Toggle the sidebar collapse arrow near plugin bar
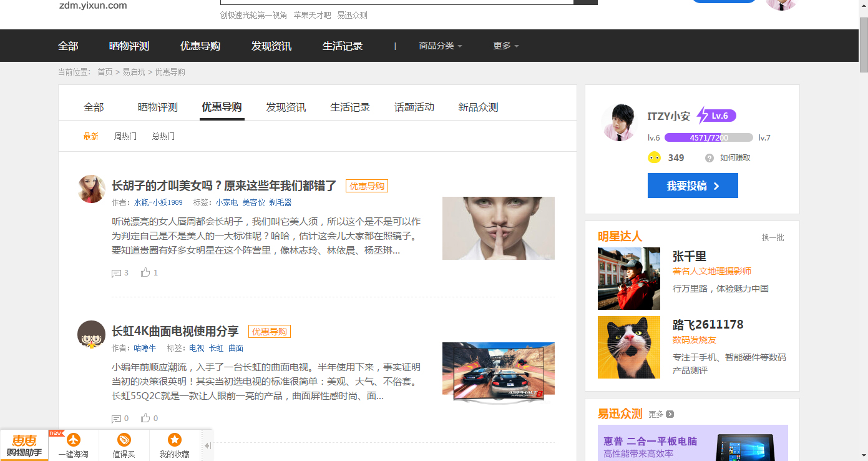The height and width of the screenshot is (461, 868). coord(207,445)
